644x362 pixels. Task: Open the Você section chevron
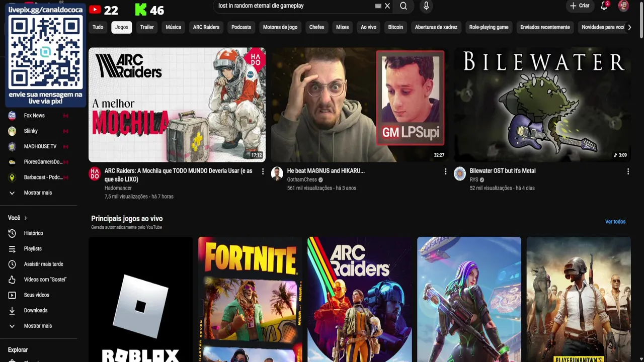(25, 218)
